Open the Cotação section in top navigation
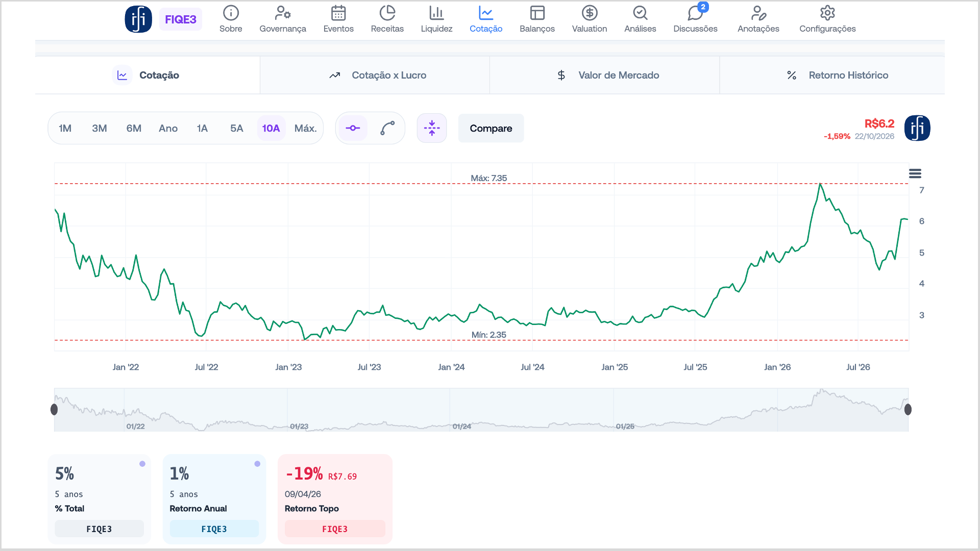This screenshot has width=980, height=551. 486,19
